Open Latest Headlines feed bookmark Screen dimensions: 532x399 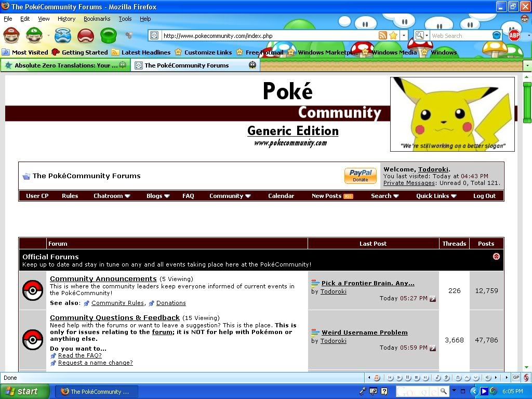141,52
